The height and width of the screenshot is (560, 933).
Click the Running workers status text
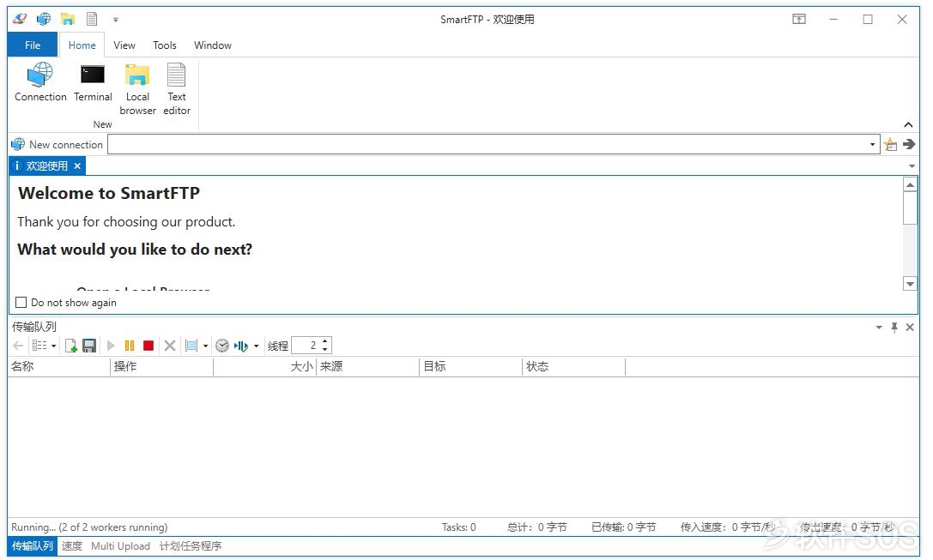point(89,527)
